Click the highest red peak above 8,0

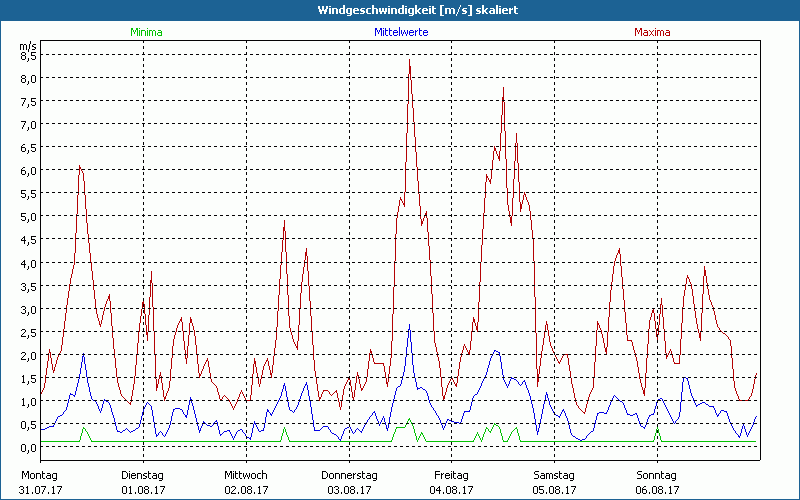(410, 62)
